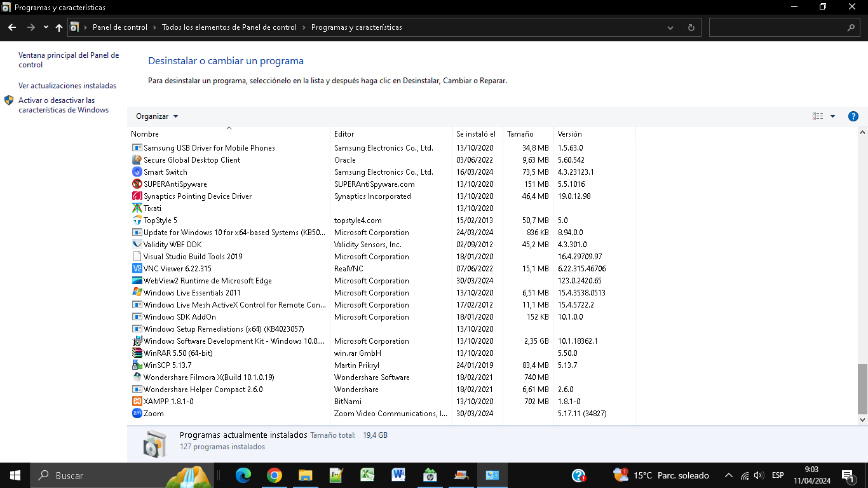Click the volume icon in system tray
The image size is (868, 488).
pos(758,475)
